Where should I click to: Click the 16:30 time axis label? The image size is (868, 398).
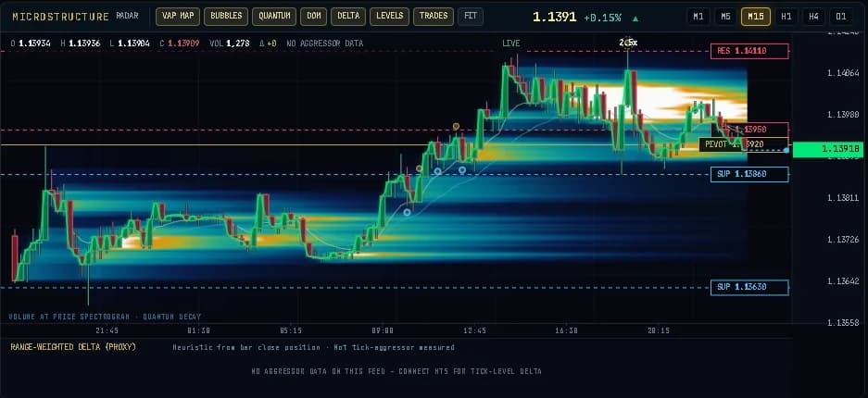(x=566, y=330)
